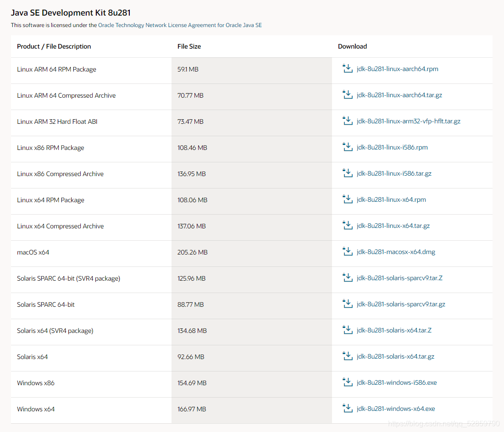Viewport: 504px width, 432px height.
Task: Click download icon for solaris-sparcv9.tar.gz
Action: [348, 304]
